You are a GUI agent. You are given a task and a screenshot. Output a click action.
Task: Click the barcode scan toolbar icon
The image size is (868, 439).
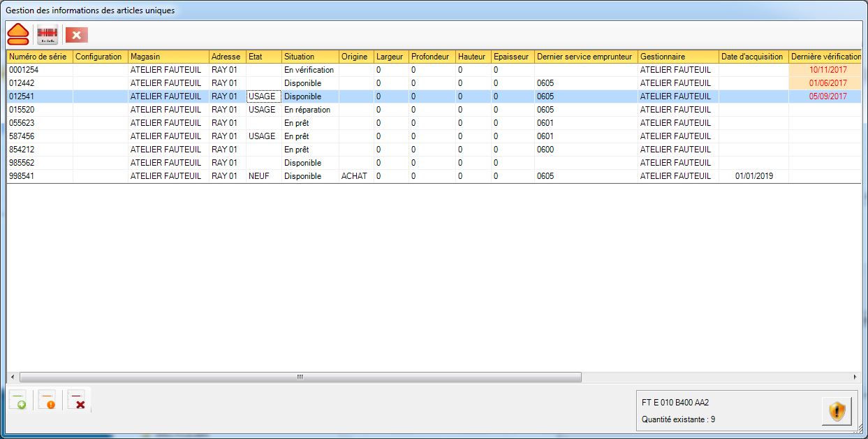point(47,34)
